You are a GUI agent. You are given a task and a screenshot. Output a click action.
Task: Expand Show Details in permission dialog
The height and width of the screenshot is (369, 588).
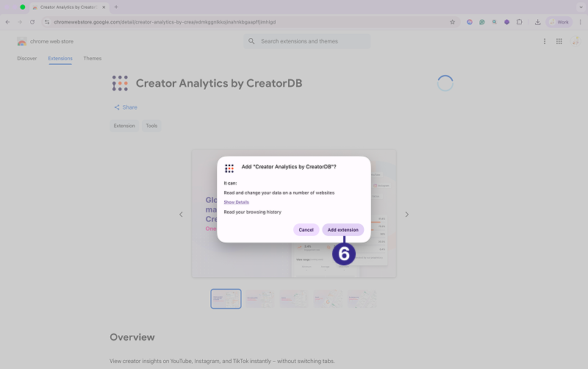(x=236, y=202)
